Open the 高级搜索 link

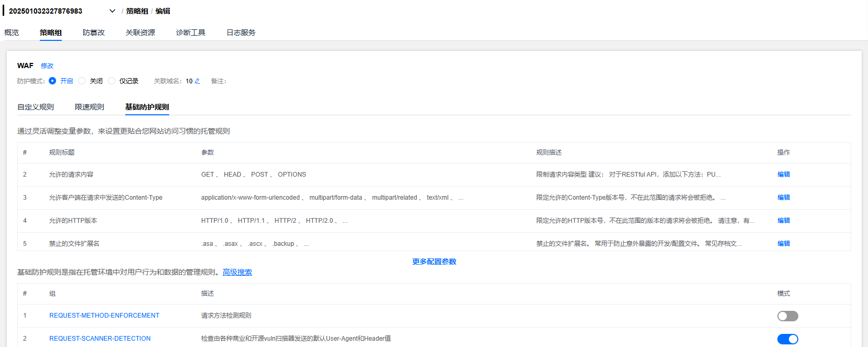(237, 272)
